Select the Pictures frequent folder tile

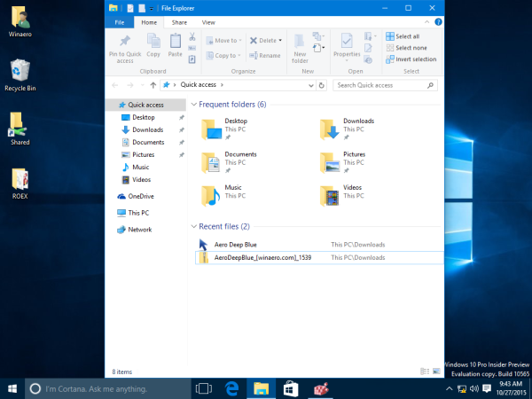pos(343,162)
